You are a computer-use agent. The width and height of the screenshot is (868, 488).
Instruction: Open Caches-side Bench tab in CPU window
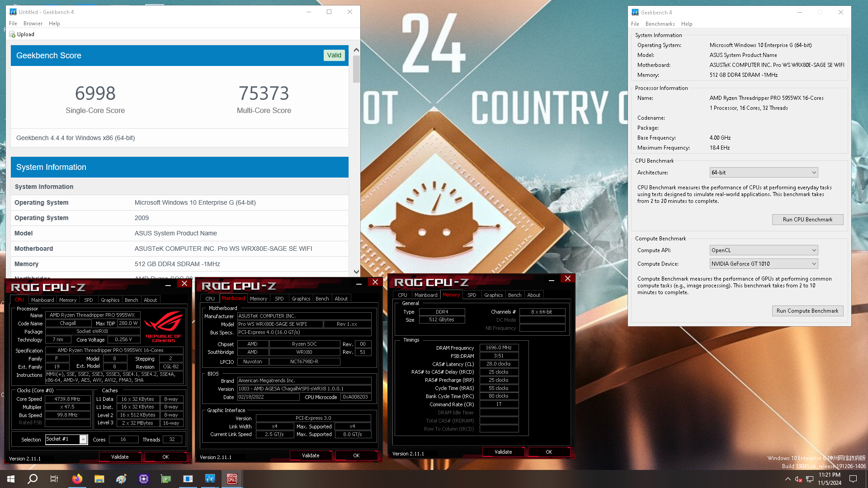click(x=132, y=300)
